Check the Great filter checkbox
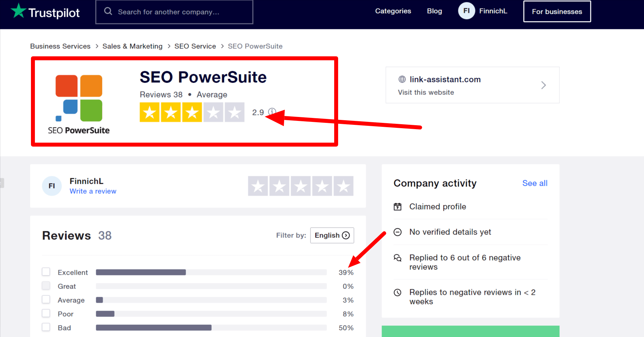Image resolution: width=644 pixels, height=337 pixels. (x=46, y=286)
